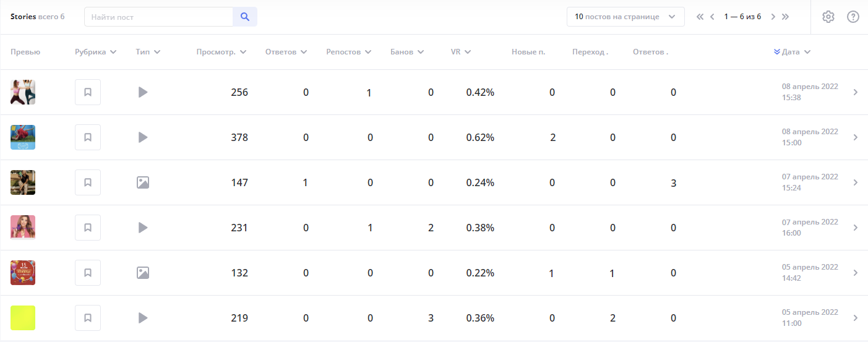This screenshot has height=342, width=868.
Task: Open the settings gear icon
Action: click(828, 17)
